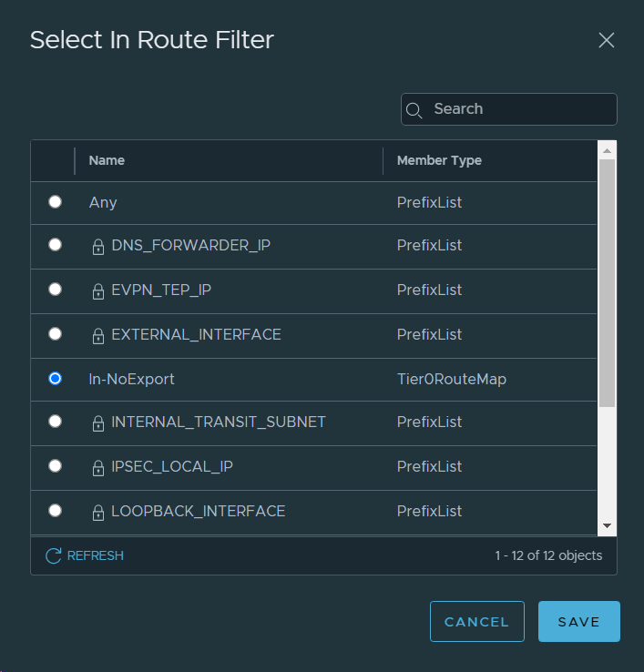
Task: Click the lock icon beside EVPN_TEP_IP
Action: click(98, 291)
